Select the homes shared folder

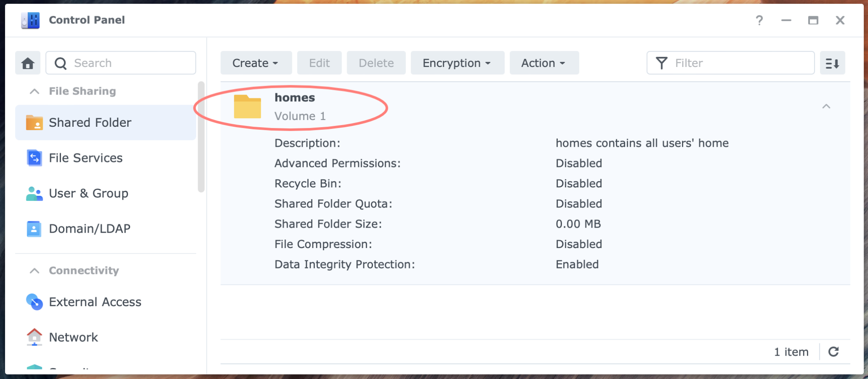[295, 98]
